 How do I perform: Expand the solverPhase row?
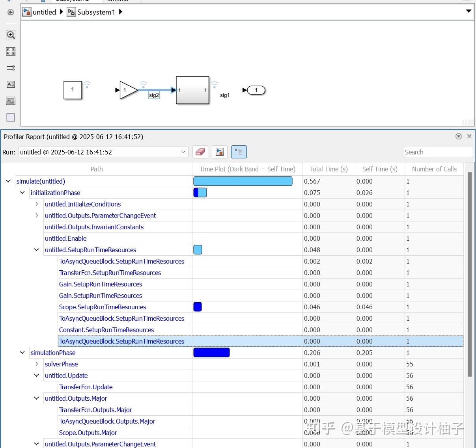coord(37,364)
